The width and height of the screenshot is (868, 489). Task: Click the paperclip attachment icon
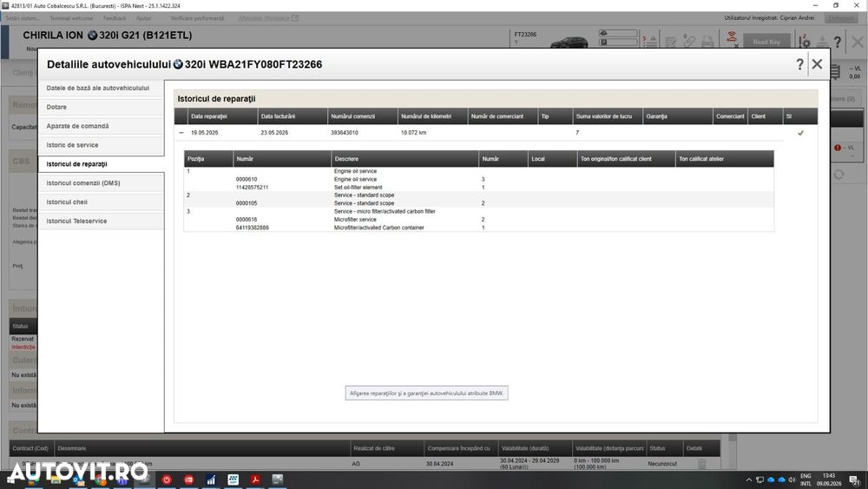tap(688, 42)
